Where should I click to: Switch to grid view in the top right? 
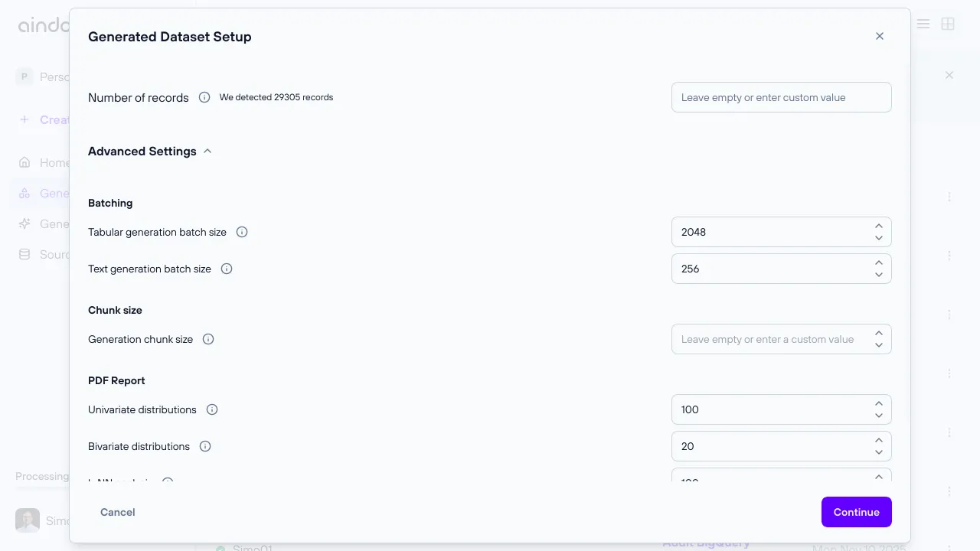tap(948, 24)
